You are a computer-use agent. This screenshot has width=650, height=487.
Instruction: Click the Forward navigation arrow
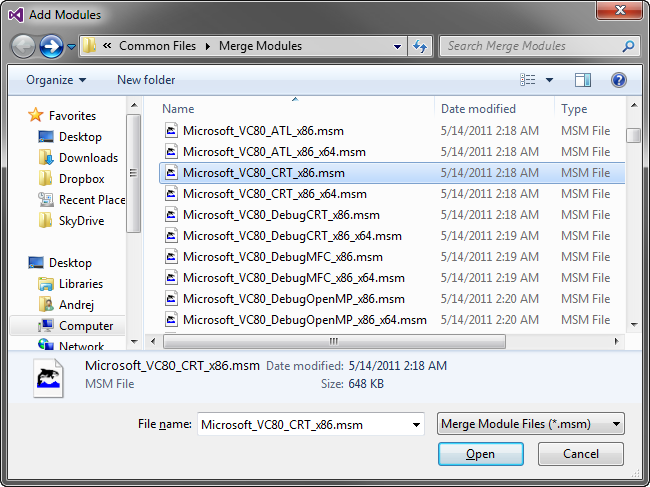pos(51,46)
